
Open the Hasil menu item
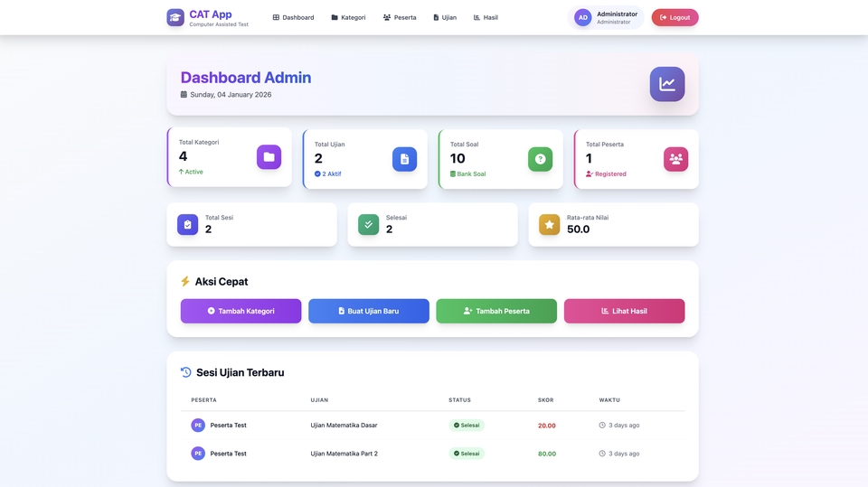486,17
